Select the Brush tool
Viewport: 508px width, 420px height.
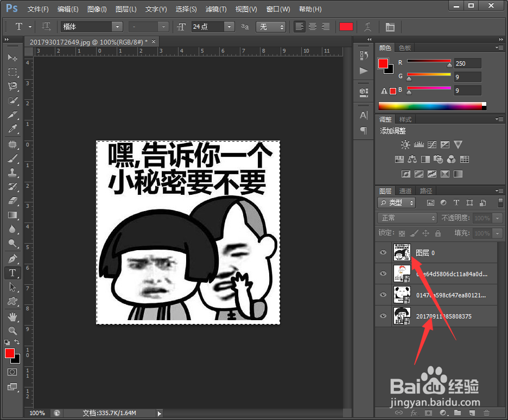pyautogui.click(x=12, y=158)
